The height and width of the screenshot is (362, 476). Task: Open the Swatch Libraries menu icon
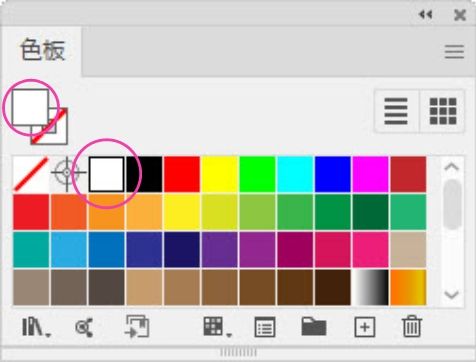pyautogui.click(x=36, y=327)
